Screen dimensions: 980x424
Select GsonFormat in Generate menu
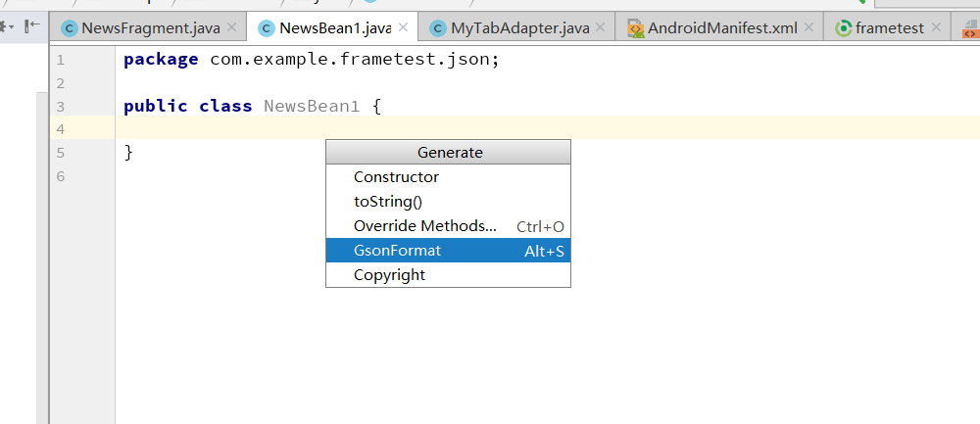pos(448,251)
